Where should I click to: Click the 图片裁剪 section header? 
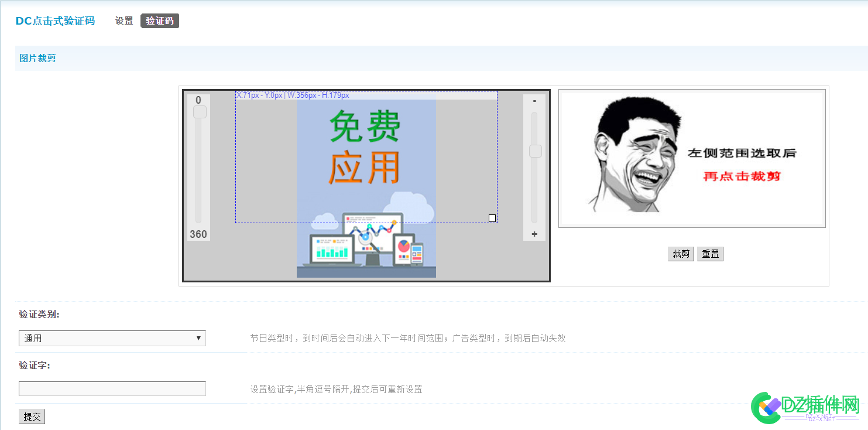(37, 58)
